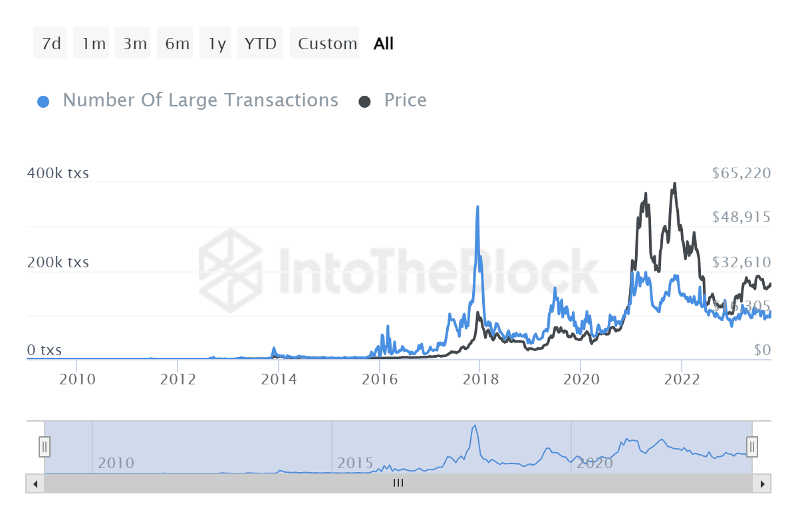
Task: Click the 2018 transactions peak on chart
Action: (477, 207)
